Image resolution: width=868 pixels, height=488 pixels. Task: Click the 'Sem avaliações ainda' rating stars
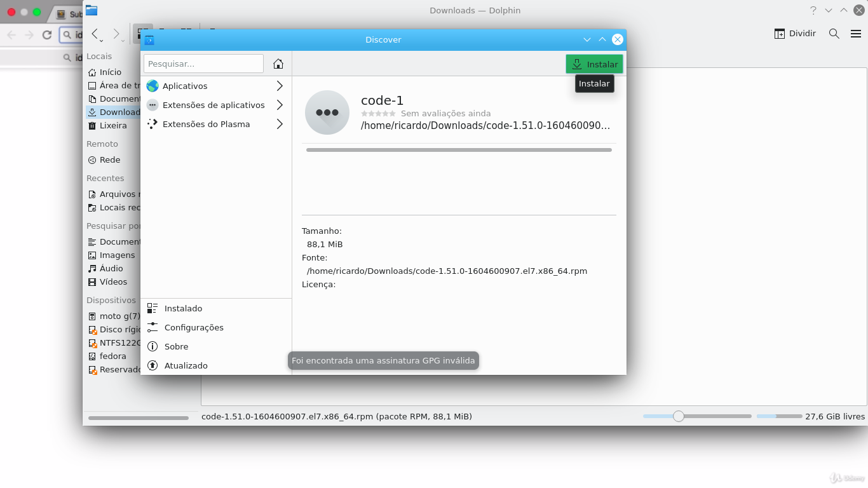click(379, 113)
